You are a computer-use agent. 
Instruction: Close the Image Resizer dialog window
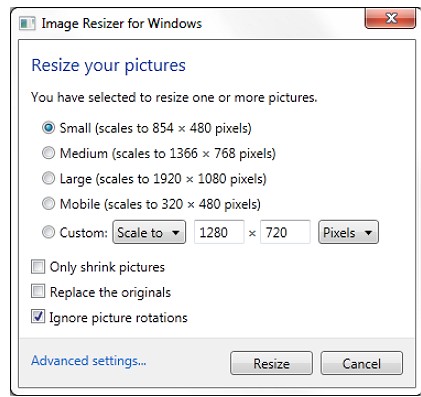click(390, 18)
